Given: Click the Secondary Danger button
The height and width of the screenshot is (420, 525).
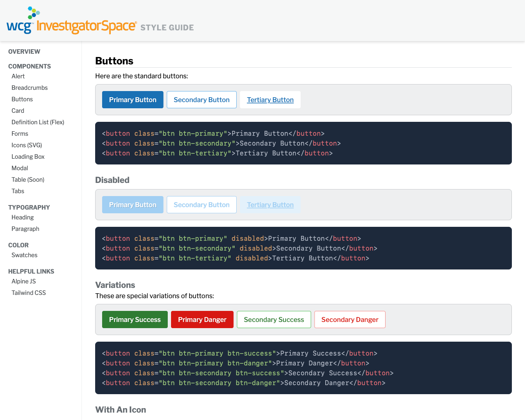Looking at the screenshot, I should [x=349, y=320].
